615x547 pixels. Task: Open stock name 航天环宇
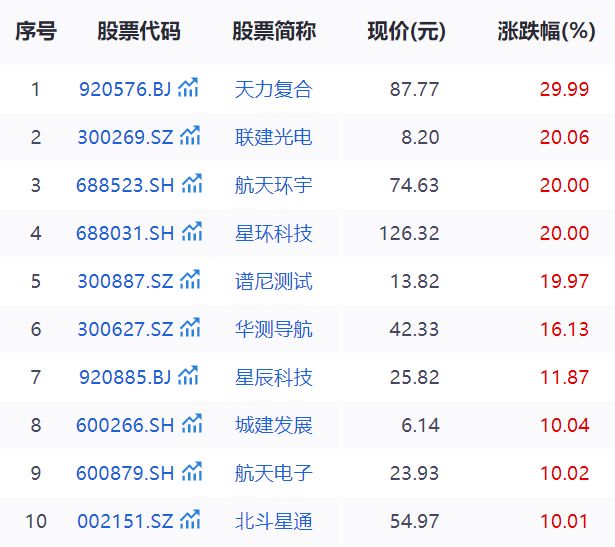pos(273,185)
